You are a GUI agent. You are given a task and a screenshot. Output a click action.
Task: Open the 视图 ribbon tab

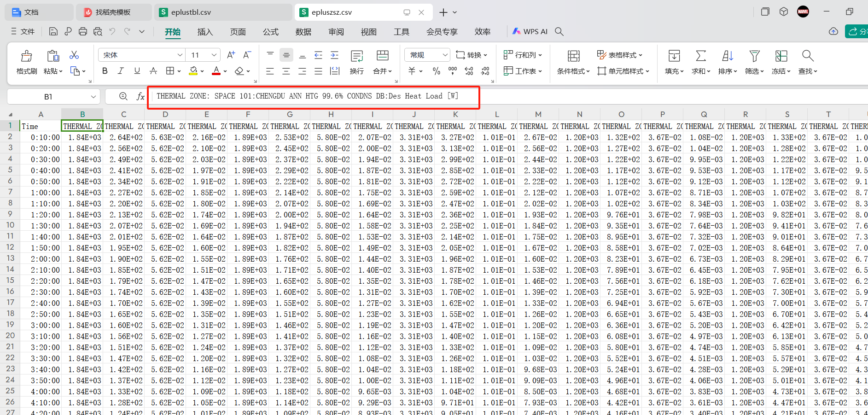[368, 32]
